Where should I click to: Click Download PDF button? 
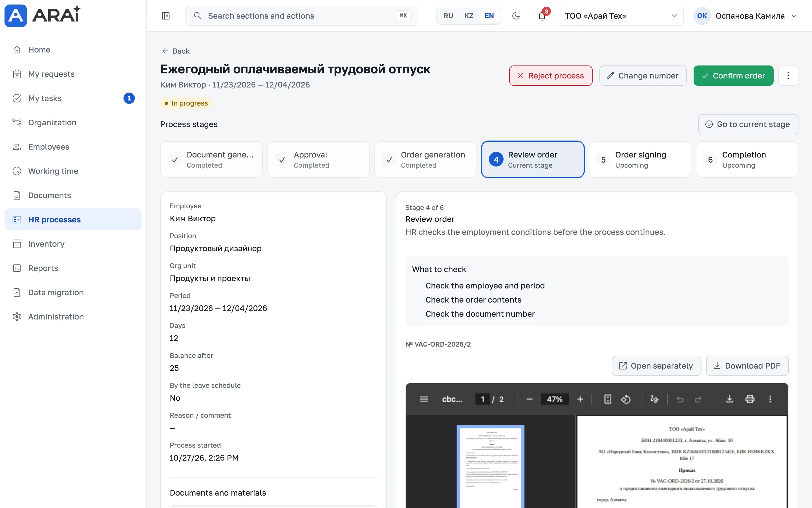[x=747, y=365]
